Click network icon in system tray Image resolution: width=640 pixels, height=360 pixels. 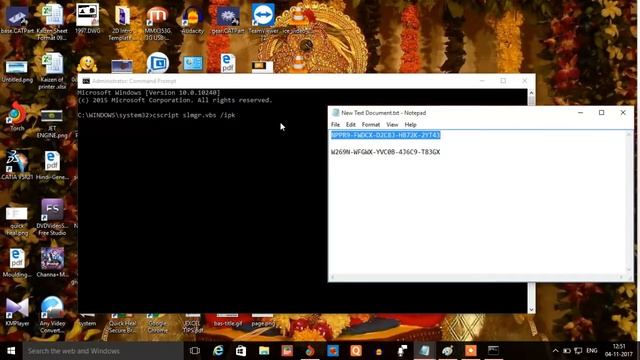tap(578, 351)
